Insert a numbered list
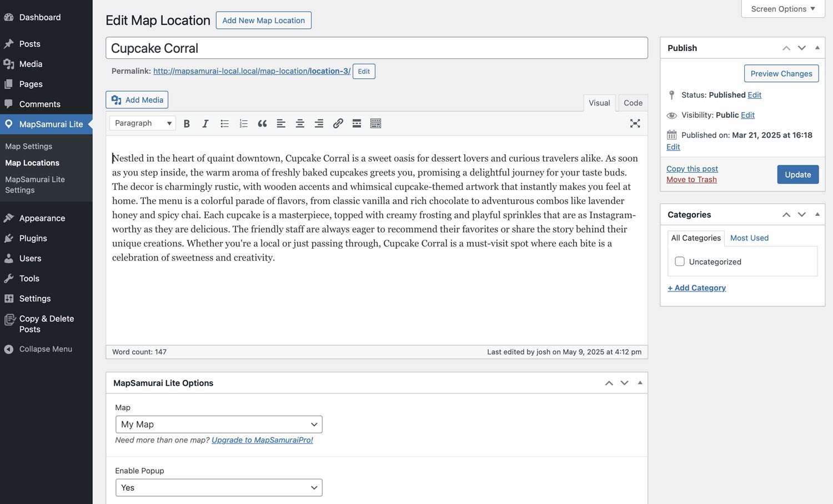The height and width of the screenshot is (504, 833). [243, 123]
